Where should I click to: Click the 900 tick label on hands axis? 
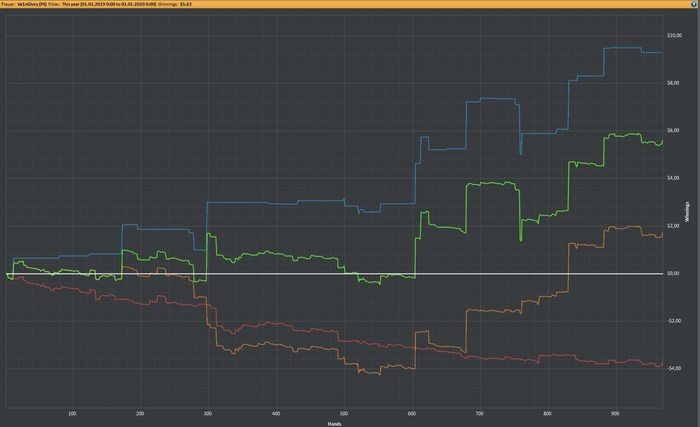(x=615, y=414)
